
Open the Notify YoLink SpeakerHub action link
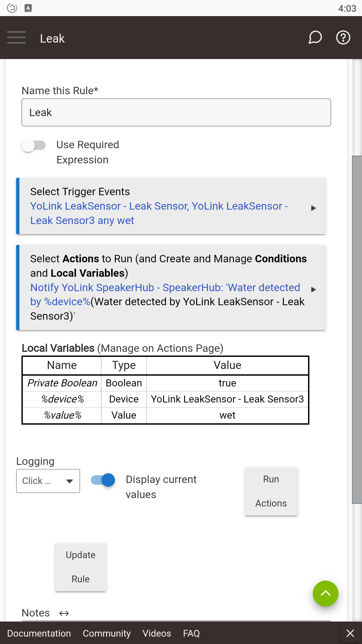167,302
